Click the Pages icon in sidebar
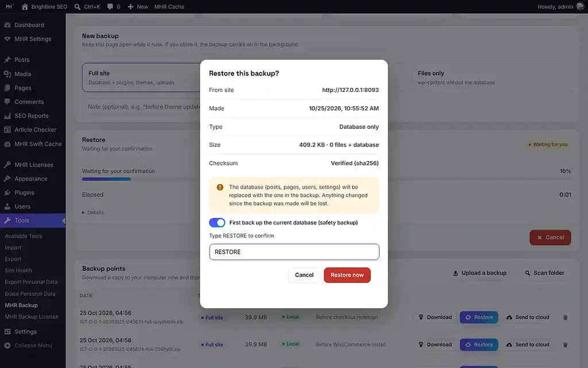Image resolution: width=588 pixels, height=368 pixels. [x=7, y=88]
